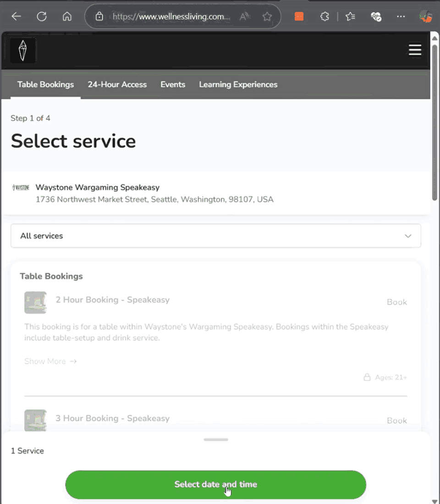Click the 3 Hour Booking - Speakeasy title
440x504 pixels.
pos(113,418)
